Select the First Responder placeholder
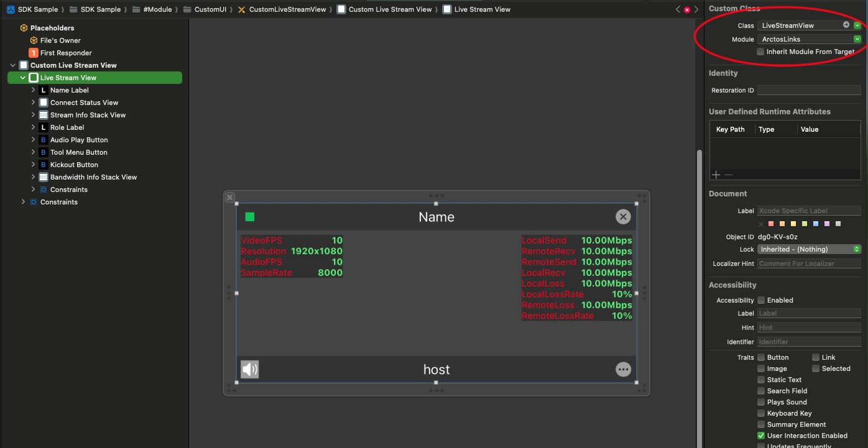 [65, 53]
